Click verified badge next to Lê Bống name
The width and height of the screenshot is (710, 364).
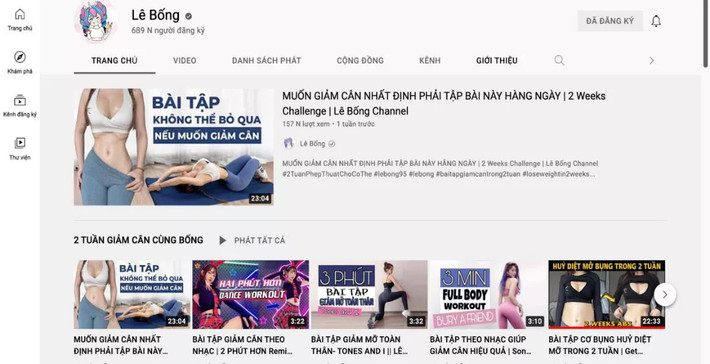tap(188, 16)
